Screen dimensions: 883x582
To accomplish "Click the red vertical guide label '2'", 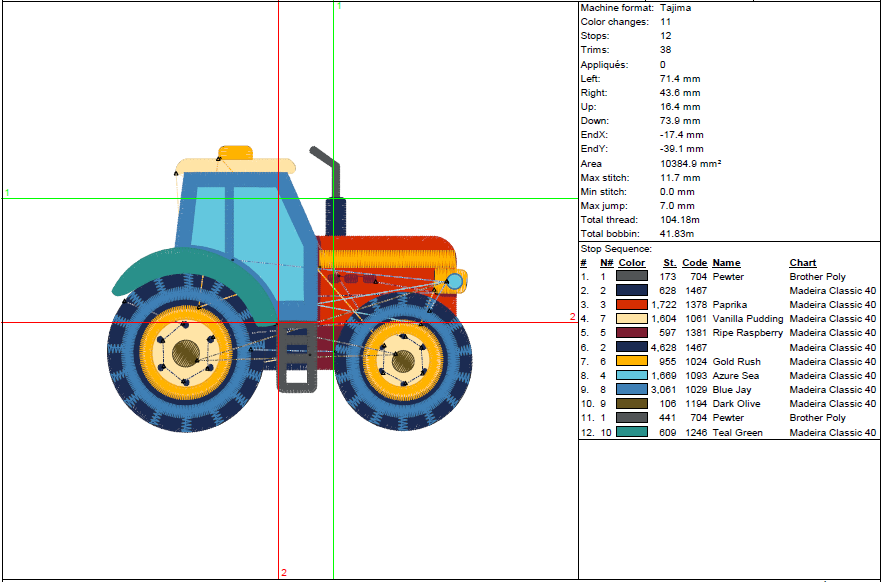I will pos(284,572).
